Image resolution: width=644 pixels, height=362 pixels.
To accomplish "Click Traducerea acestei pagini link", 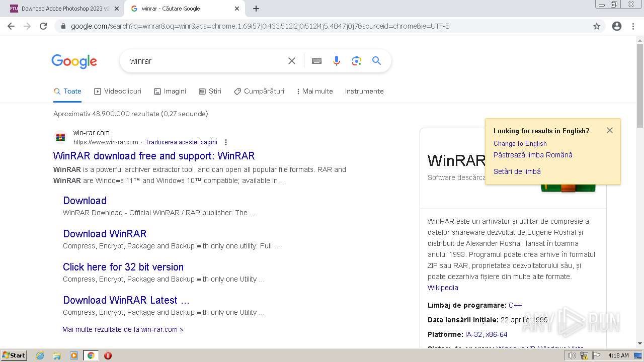I will pyautogui.click(x=181, y=142).
